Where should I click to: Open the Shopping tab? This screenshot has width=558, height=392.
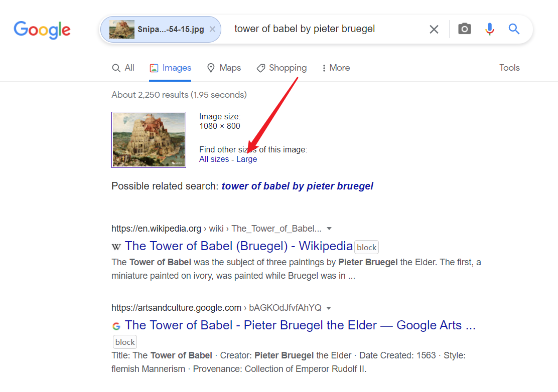pos(282,68)
